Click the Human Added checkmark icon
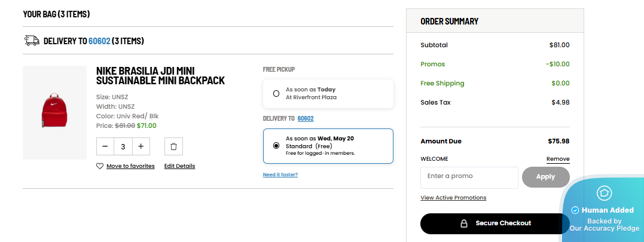The image size is (644, 242). pyautogui.click(x=575, y=210)
